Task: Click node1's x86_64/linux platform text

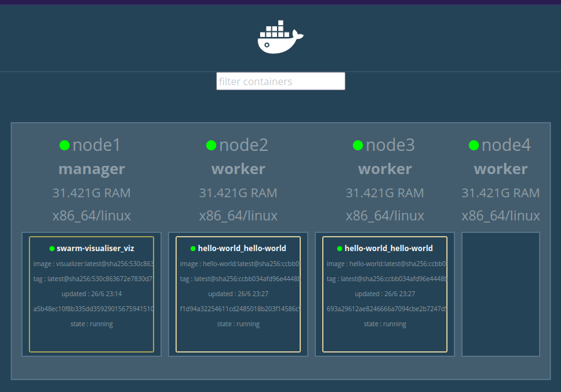Action: tap(92, 216)
